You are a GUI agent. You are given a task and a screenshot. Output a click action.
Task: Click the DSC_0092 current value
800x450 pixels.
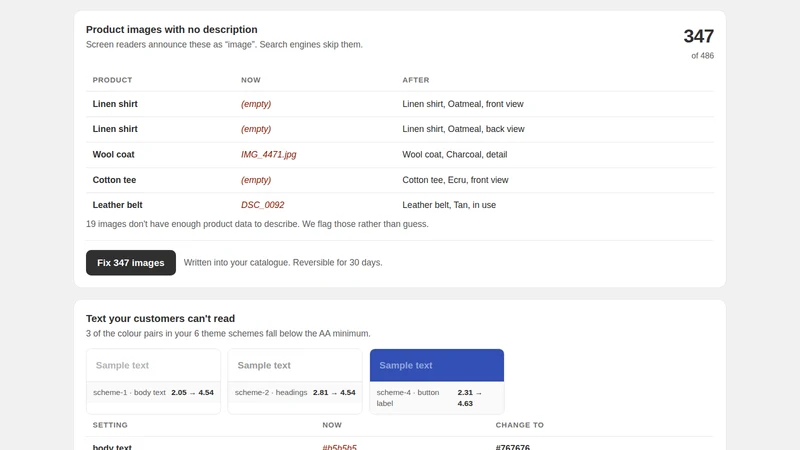tap(262, 205)
